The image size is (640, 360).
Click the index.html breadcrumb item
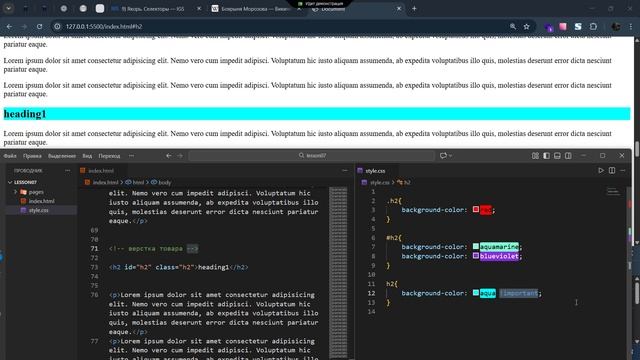[x=105, y=182]
